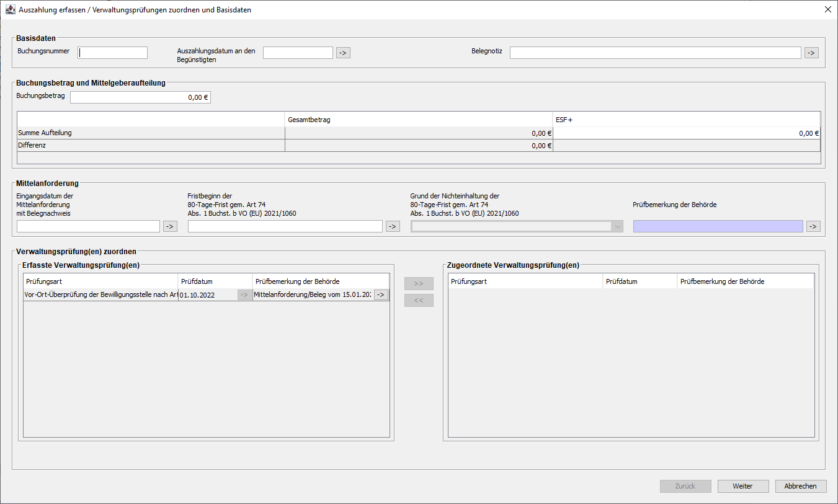Click the Belegnotiz text field
Image resolution: width=838 pixels, height=504 pixels.
(x=655, y=53)
